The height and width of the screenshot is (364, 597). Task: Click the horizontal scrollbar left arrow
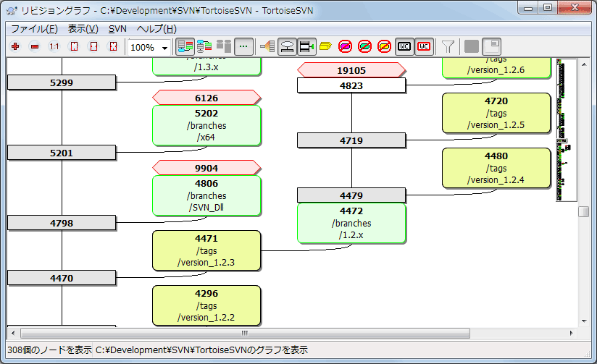13,333
